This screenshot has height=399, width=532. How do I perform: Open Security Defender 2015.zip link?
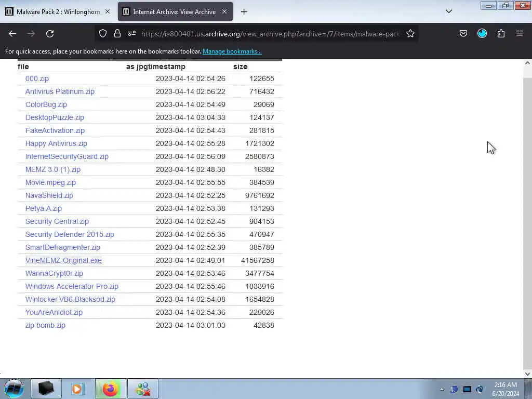(70, 234)
